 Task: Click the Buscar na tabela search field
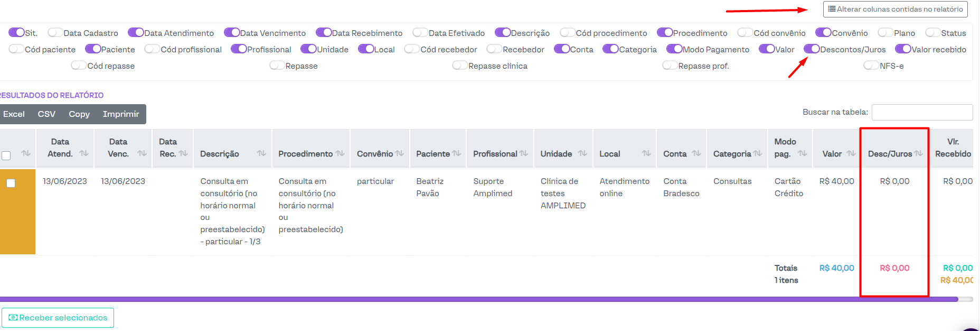(x=922, y=112)
